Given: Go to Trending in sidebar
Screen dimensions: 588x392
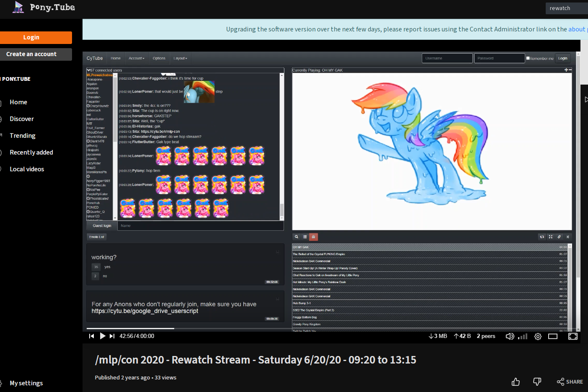Looking at the screenshot, I should (x=23, y=136).
